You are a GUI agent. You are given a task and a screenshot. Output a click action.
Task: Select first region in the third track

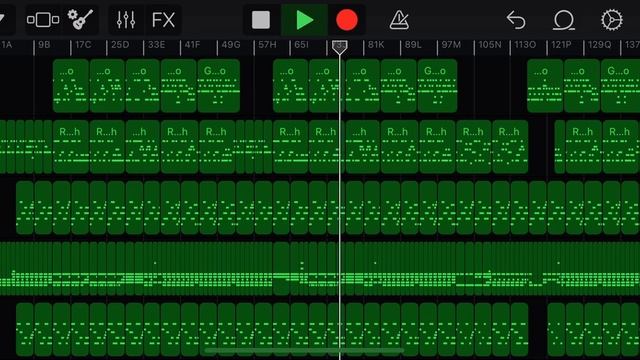(x=25, y=208)
